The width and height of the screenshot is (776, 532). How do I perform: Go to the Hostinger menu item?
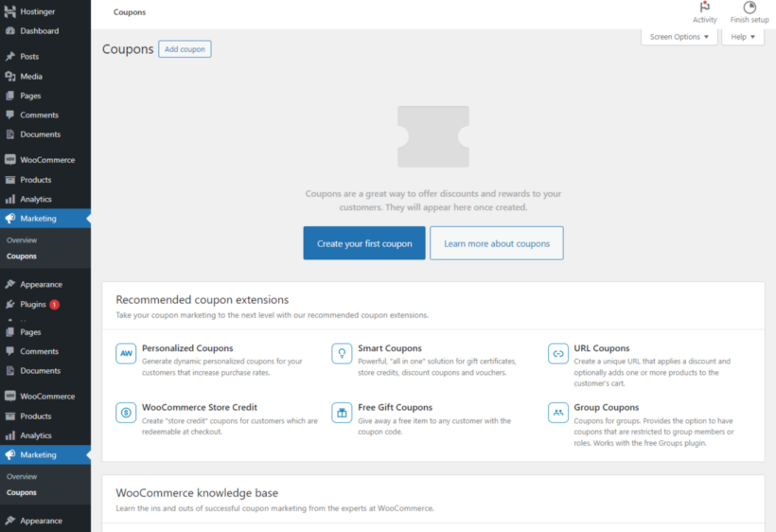[38, 11]
